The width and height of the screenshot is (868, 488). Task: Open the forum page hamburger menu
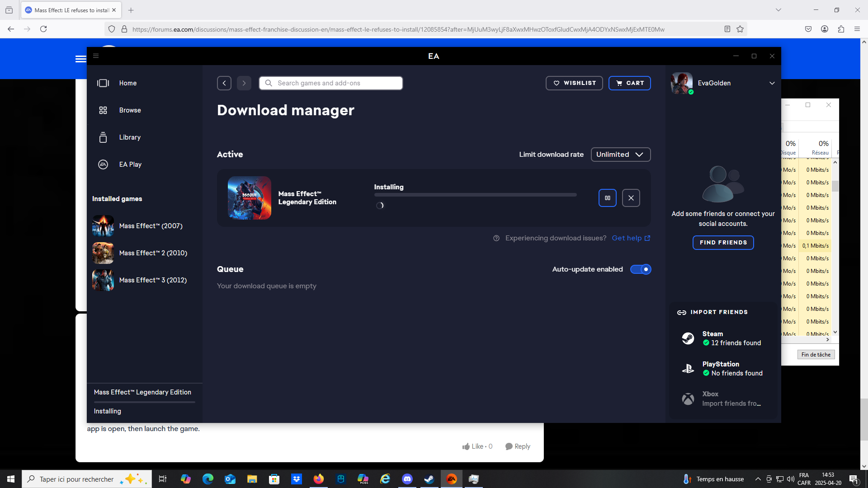pyautogui.click(x=80, y=59)
